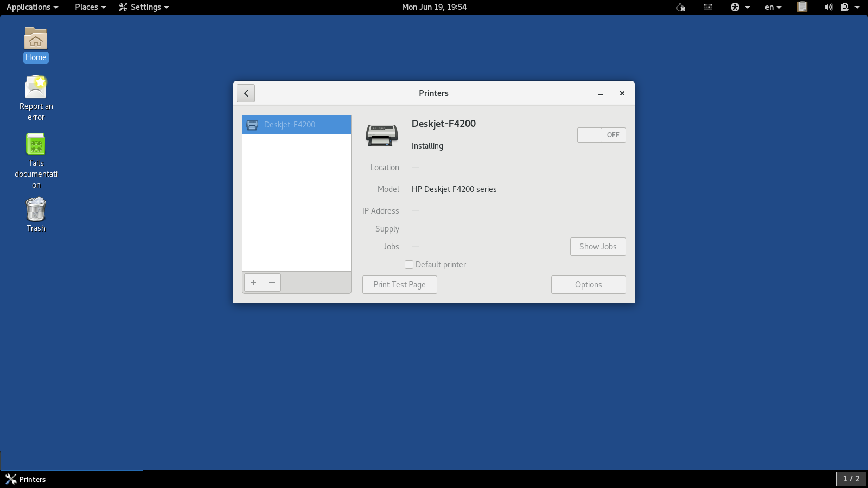Screen dimensions: 868x488
Task: Select Deskjet-F4200 in the printer list
Action: click(x=297, y=125)
